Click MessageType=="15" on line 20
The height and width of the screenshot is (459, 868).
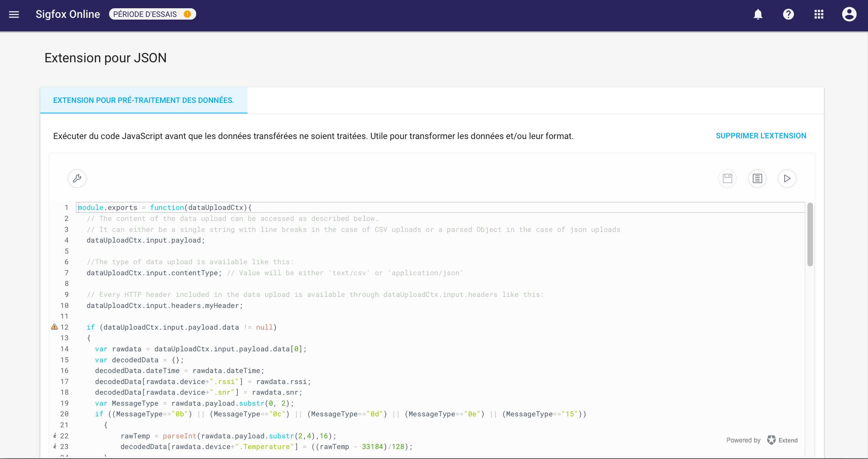542,414
